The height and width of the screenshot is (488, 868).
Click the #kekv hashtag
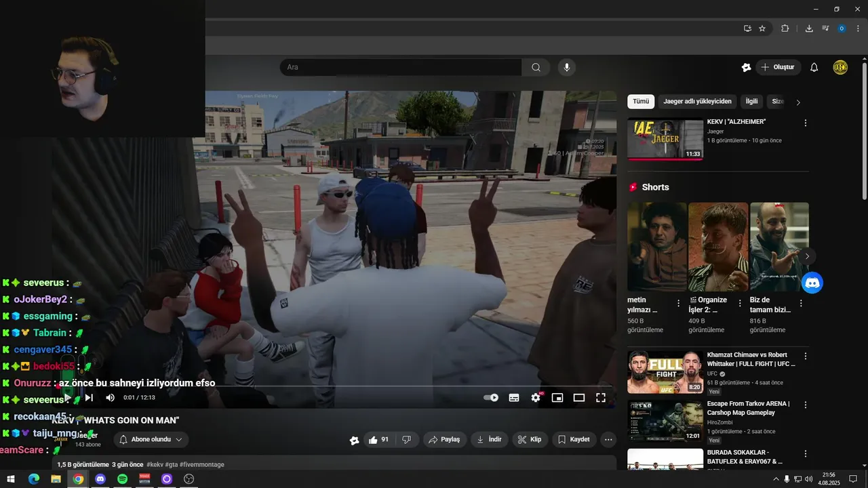pyautogui.click(x=155, y=464)
